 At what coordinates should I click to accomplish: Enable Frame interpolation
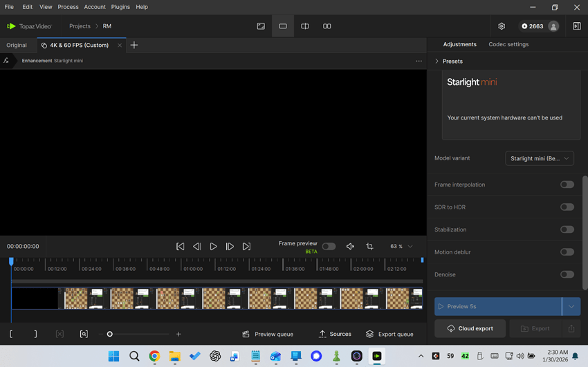[x=567, y=185]
